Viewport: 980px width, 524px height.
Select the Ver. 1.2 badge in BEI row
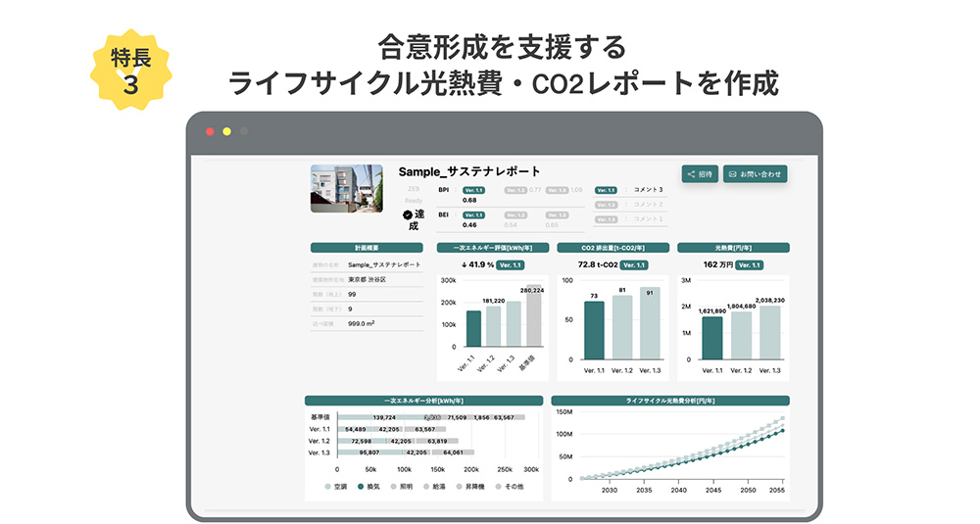coord(515,214)
